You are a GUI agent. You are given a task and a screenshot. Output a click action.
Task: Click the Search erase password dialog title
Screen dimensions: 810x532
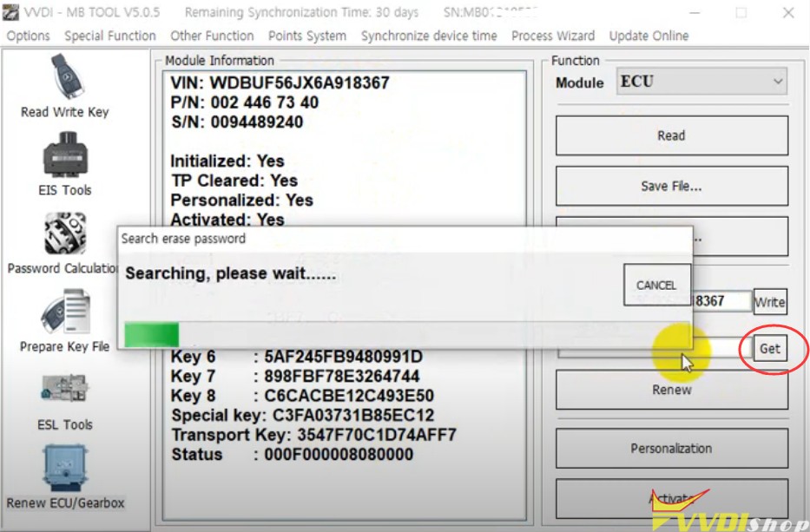[183, 239]
